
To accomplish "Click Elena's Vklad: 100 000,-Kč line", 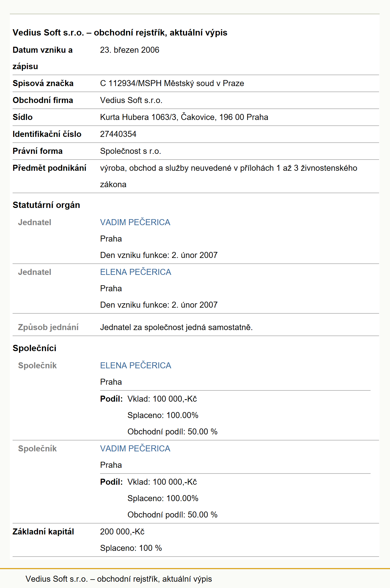I will click(x=162, y=399).
